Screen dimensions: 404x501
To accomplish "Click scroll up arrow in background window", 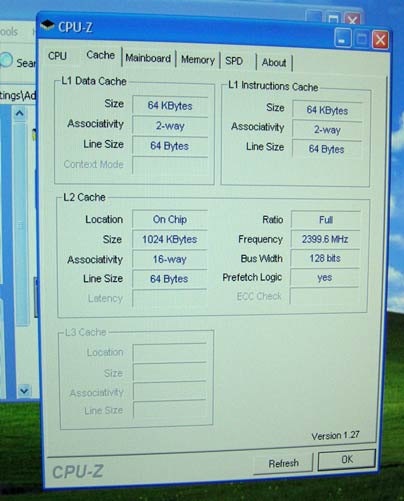I will (x=20, y=114).
